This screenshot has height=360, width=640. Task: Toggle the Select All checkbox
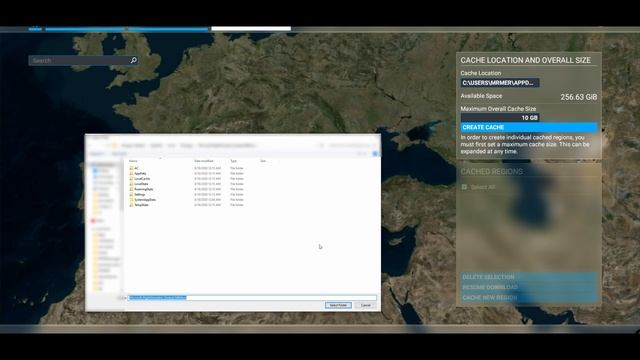[x=464, y=187]
